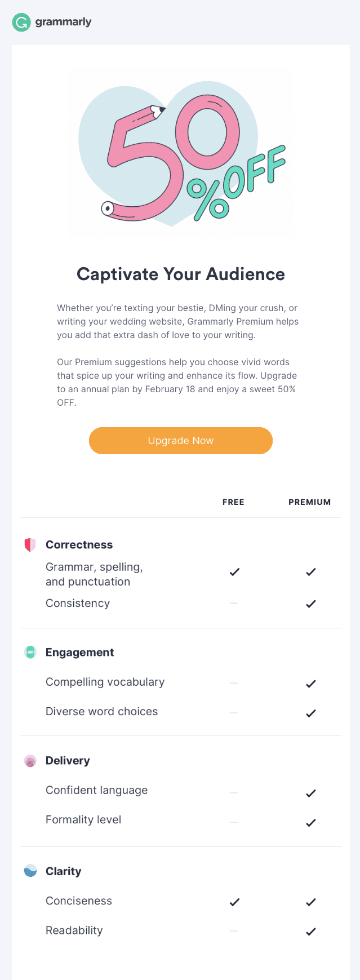Viewport: 360px width, 980px height.
Task: Click the Captivate Your Audience heading
Action: (180, 274)
